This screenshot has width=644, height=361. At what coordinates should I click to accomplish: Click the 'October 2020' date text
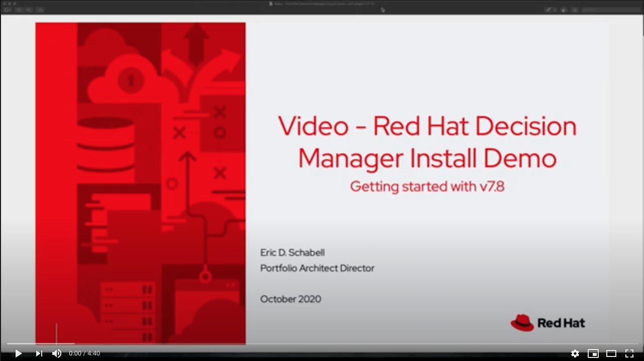(291, 299)
